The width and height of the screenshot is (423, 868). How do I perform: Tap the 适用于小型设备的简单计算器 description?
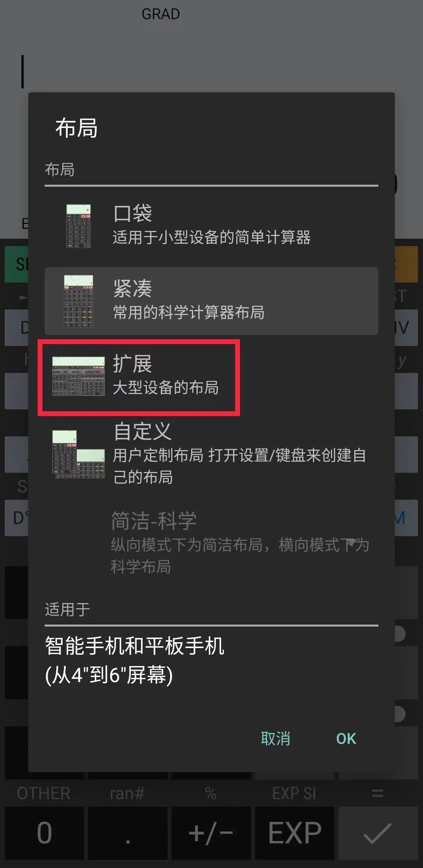(x=211, y=237)
